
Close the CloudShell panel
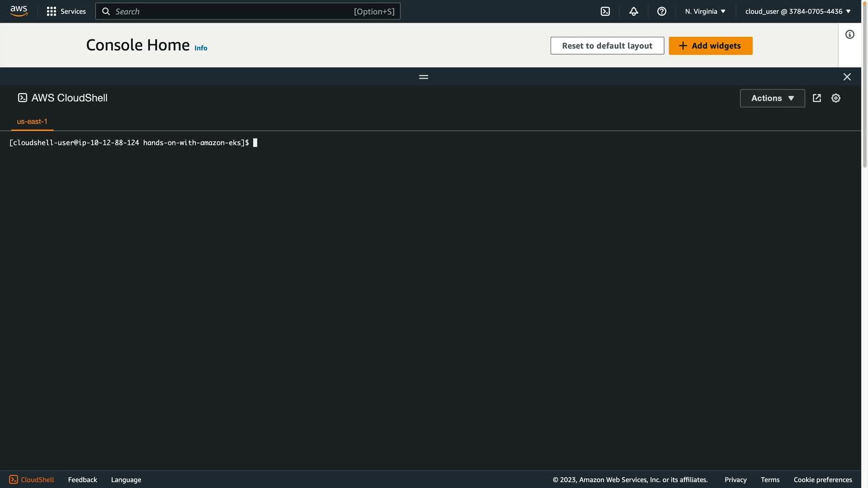pos(847,77)
